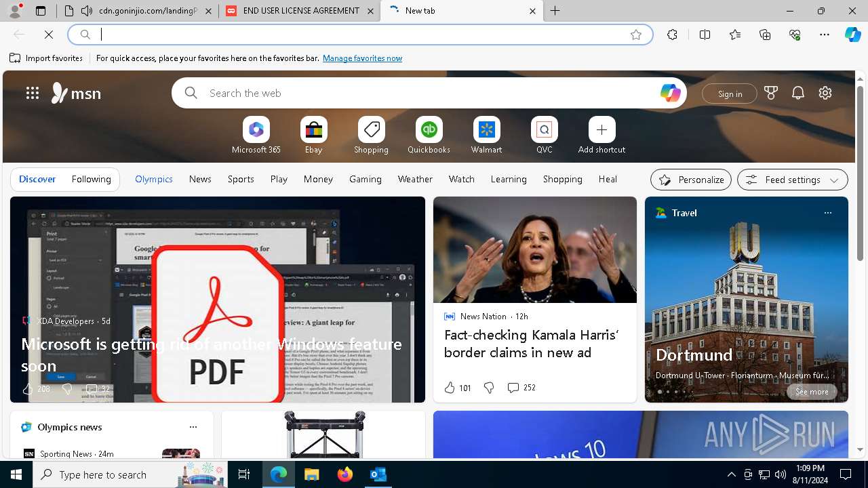This screenshot has width=868, height=488.
Task: Click the MSN logo
Action: point(76,93)
